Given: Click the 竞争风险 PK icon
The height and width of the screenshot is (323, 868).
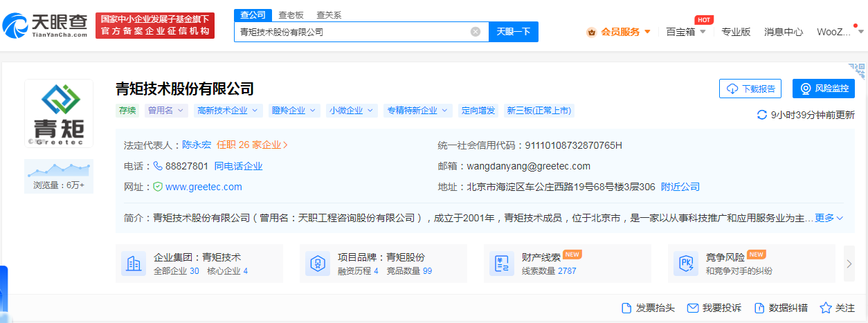Looking at the screenshot, I should (x=686, y=264).
